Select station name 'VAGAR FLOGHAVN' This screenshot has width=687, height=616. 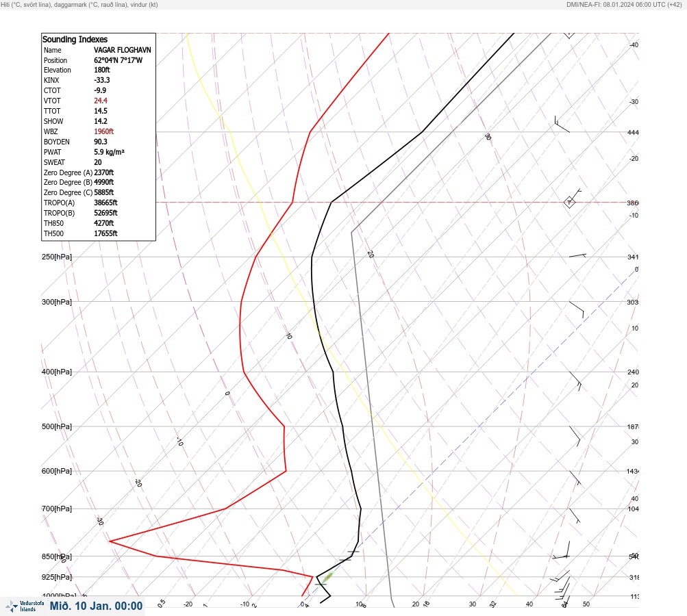coord(122,50)
